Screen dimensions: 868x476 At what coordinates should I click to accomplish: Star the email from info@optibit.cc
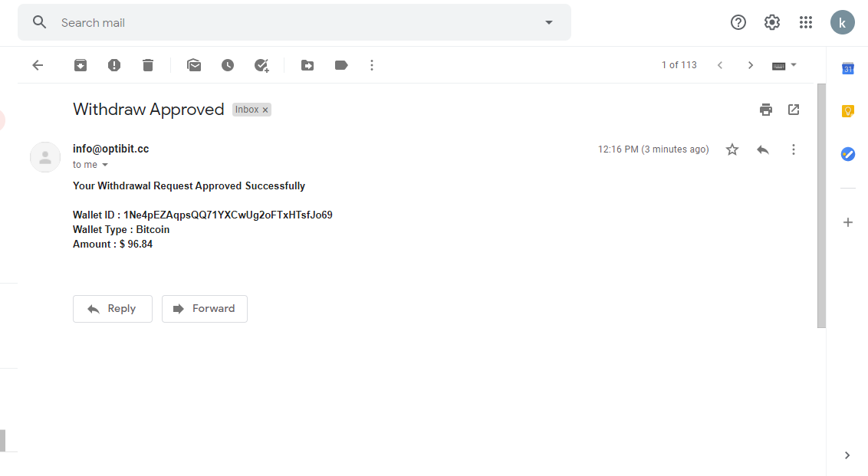click(x=732, y=149)
